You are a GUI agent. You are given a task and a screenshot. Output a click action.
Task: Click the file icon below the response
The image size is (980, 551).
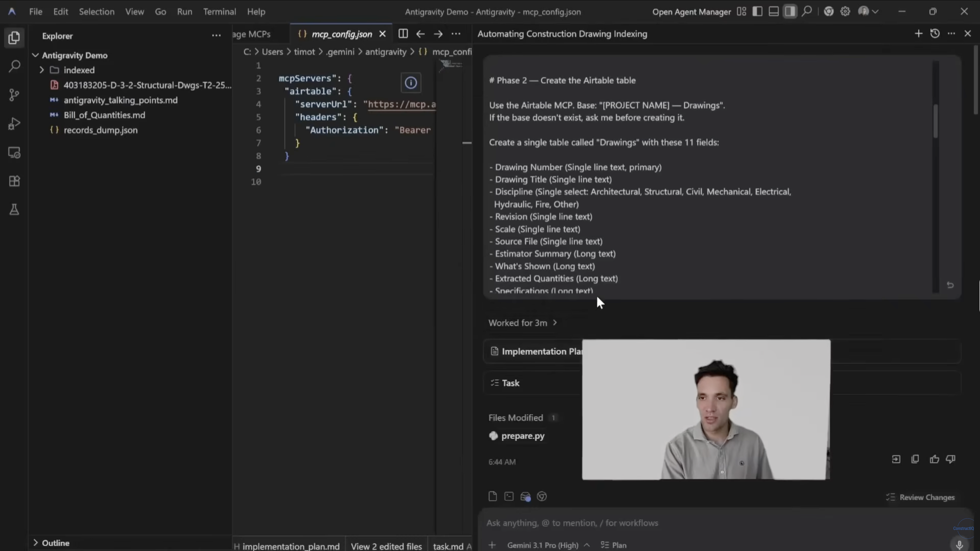pyautogui.click(x=493, y=496)
